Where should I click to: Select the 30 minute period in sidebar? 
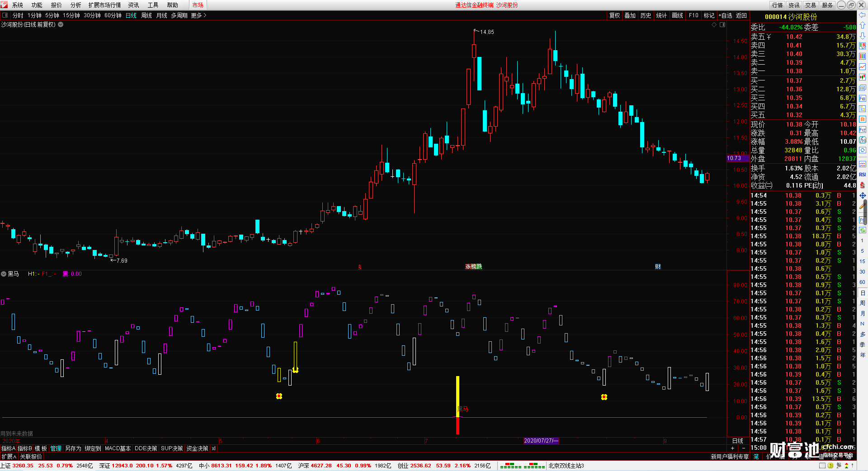pyautogui.click(x=863, y=272)
